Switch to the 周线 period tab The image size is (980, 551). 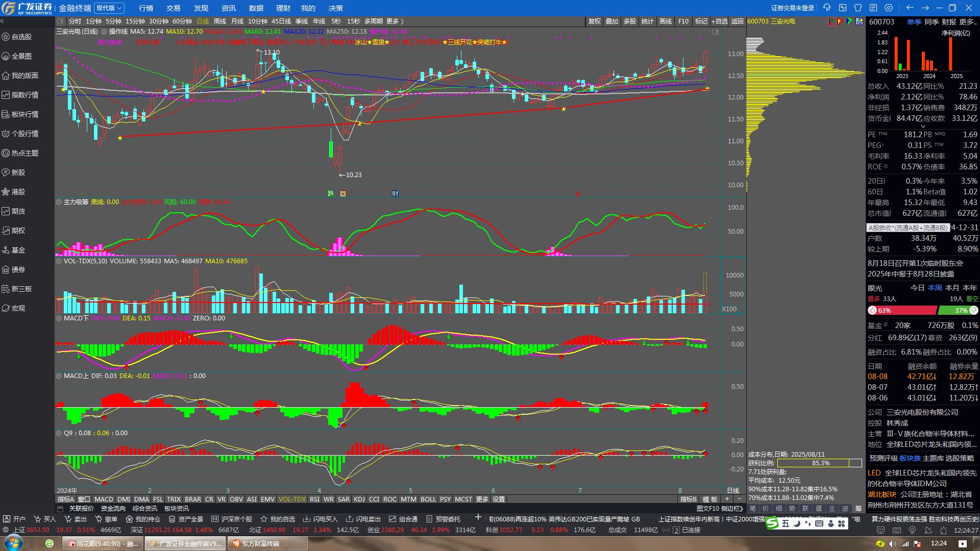[x=220, y=21]
